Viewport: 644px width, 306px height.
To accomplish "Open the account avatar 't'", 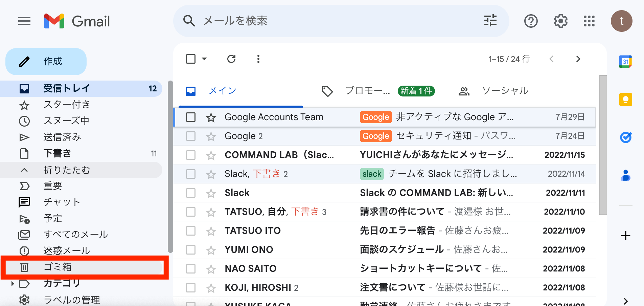I will click(x=621, y=21).
